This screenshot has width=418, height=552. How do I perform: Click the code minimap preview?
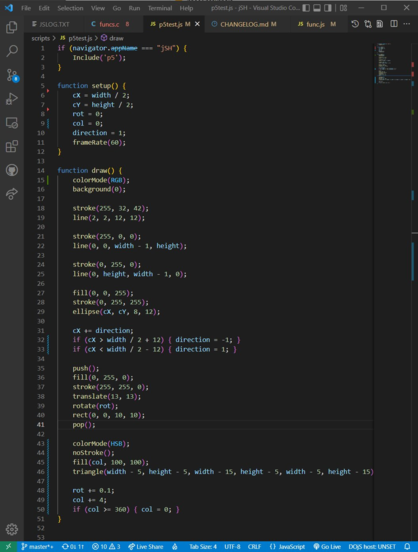click(392, 63)
